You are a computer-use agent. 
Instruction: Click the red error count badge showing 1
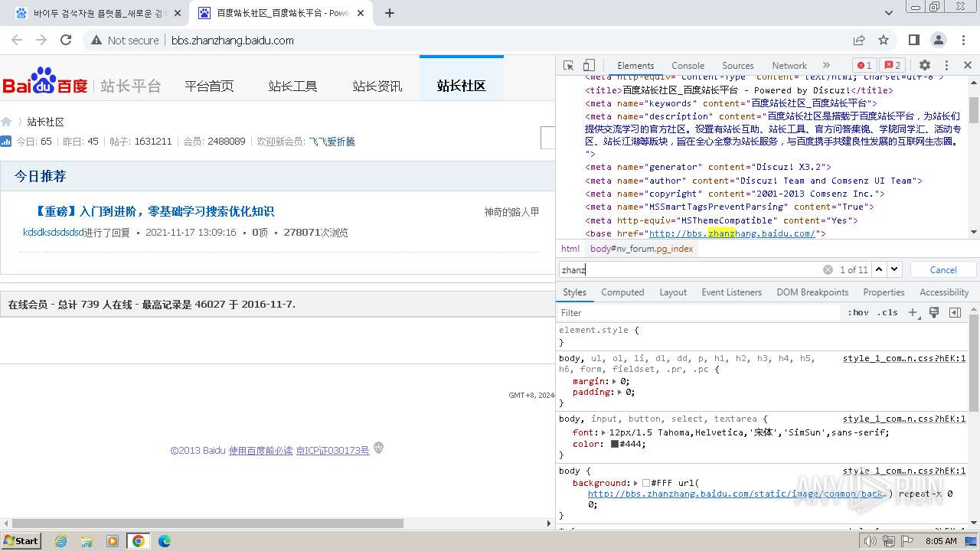[x=864, y=66]
